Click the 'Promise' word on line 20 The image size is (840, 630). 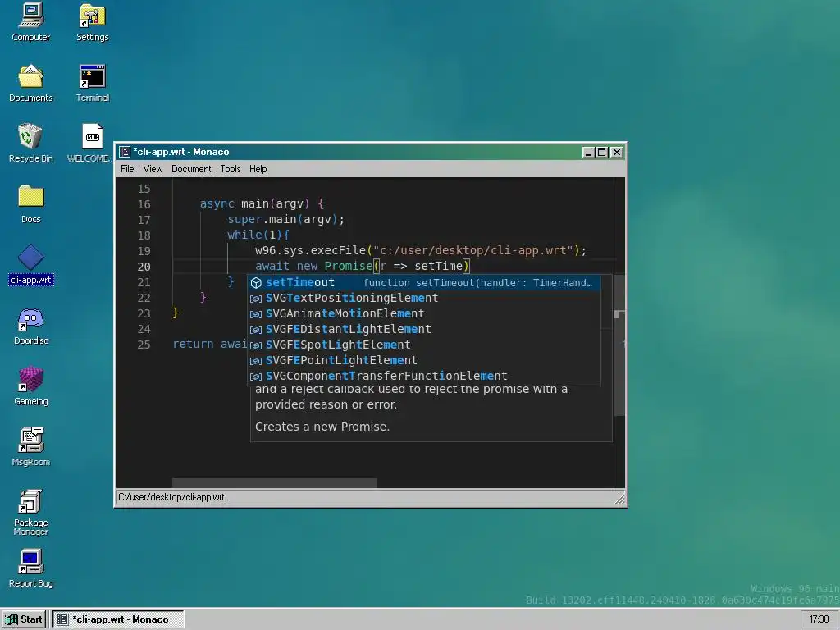[348, 267]
